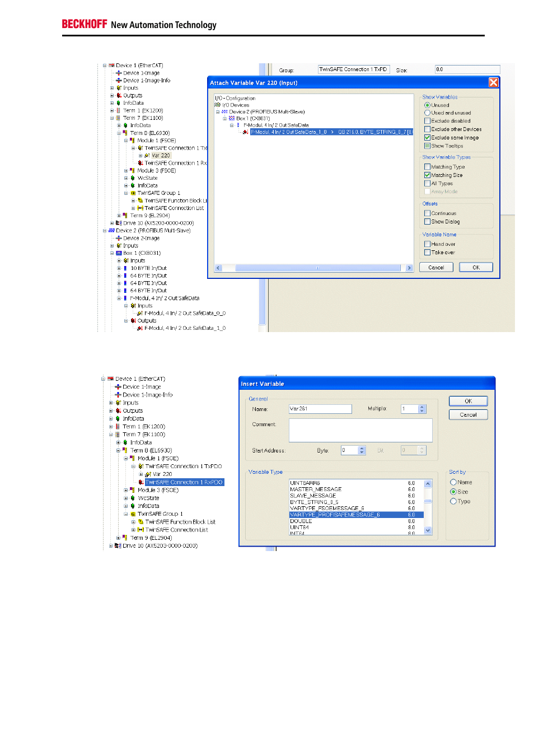Click the BECKHOFF logo in the page header
Viewport: 534px width, 756px height.
[85, 24]
